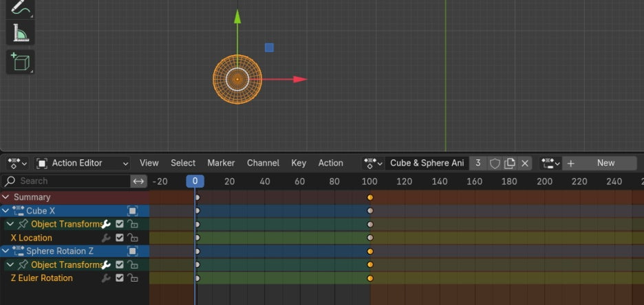Select X Location keyframe at frame 100
This screenshot has width=644, height=305.
pyautogui.click(x=370, y=238)
